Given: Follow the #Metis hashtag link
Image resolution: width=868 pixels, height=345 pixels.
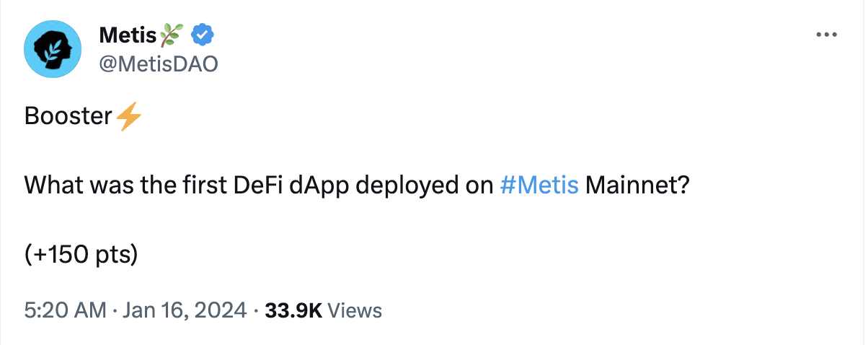Looking at the screenshot, I should (539, 185).
